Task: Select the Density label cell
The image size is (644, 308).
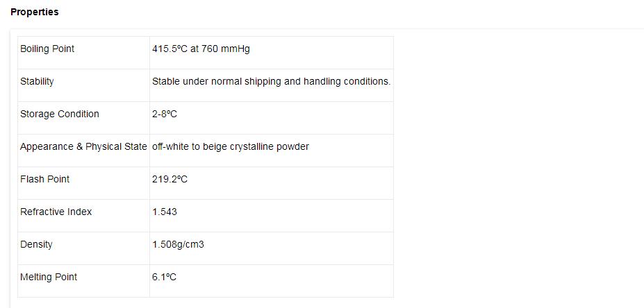Action: 36,244
